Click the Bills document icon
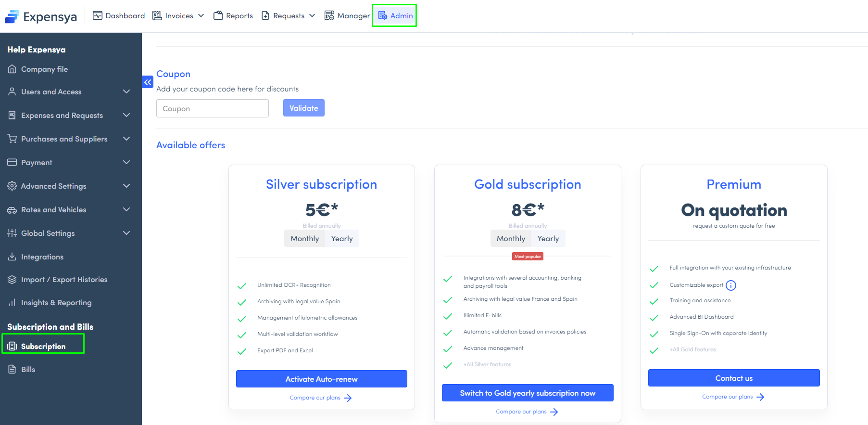This screenshot has height=425, width=868. [x=12, y=370]
